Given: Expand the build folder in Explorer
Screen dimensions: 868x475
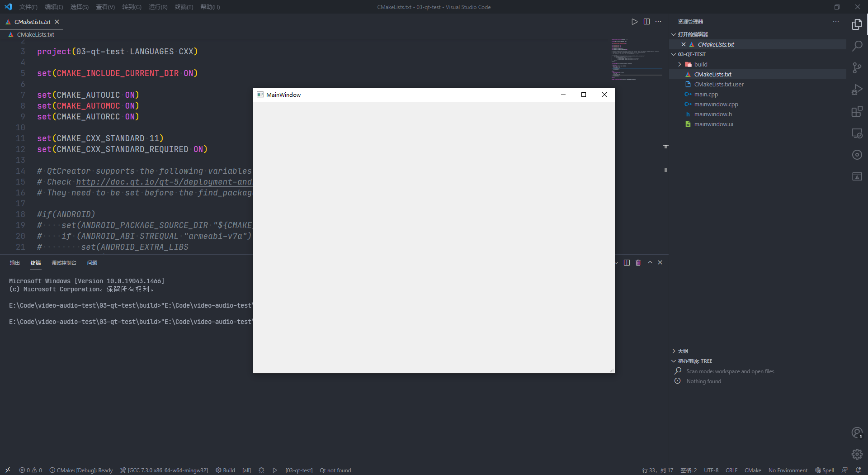Looking at the screenshot, I should [x=679, y=64].
